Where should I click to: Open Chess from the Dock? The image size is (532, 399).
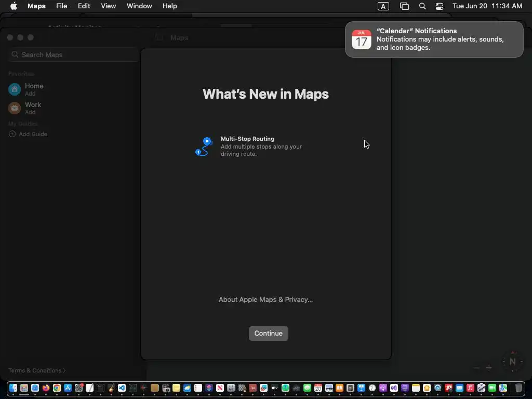(242, 388)
